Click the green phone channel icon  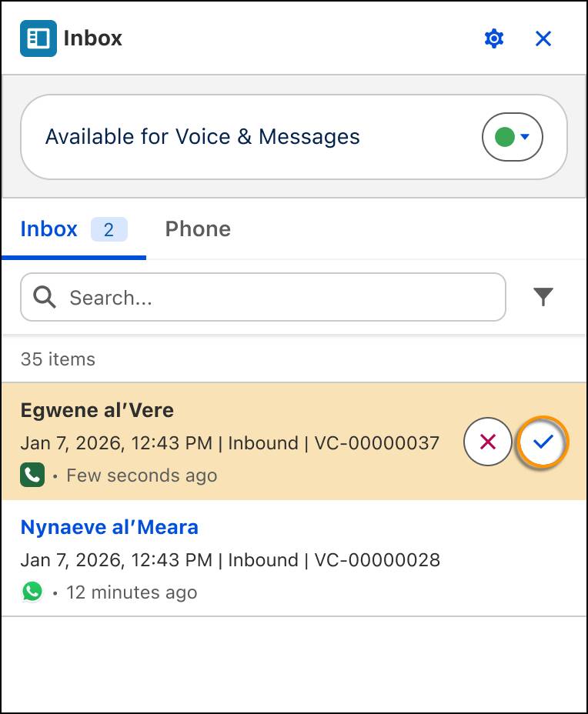point(32,475)
